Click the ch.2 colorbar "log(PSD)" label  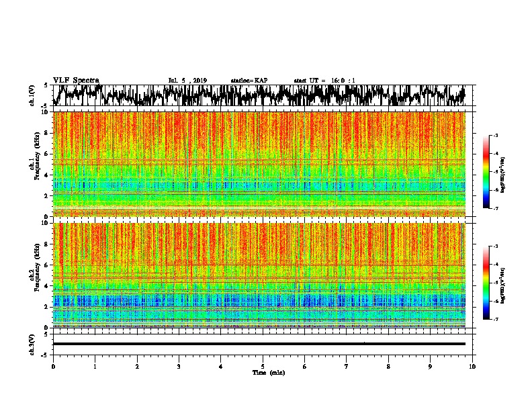(x=503, y=285)
